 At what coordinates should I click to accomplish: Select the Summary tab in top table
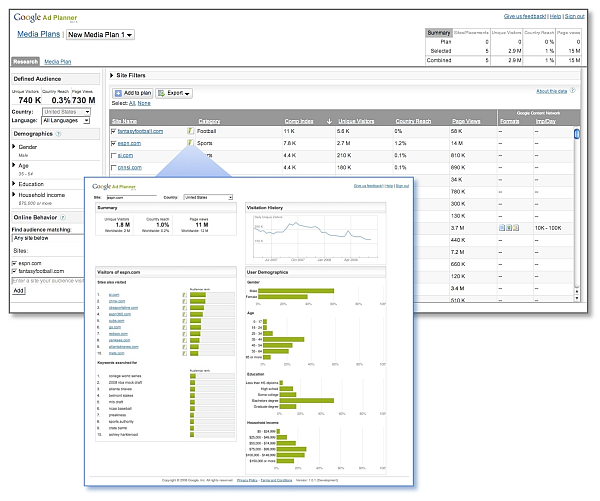pos(439,33)
